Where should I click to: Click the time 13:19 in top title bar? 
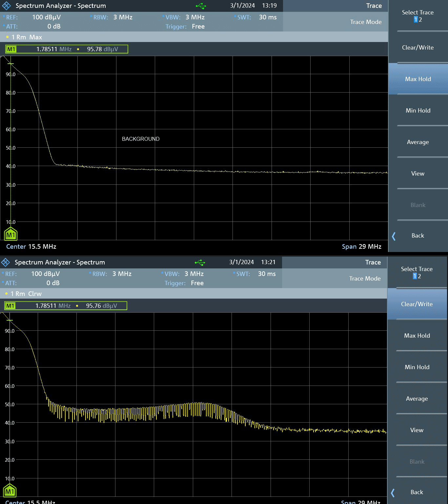[269, 6]
